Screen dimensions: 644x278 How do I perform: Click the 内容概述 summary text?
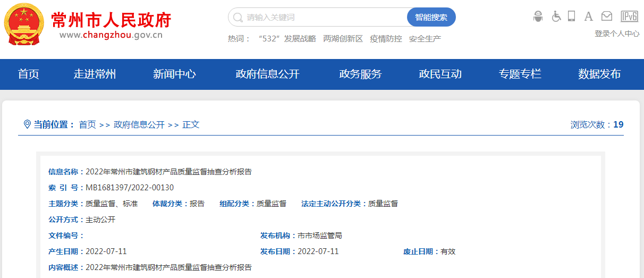point(168,267)
